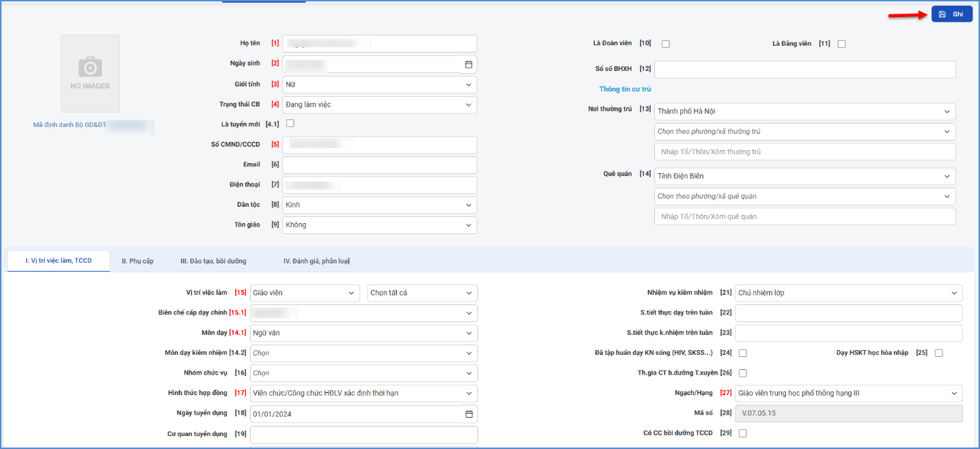Open Vị trí việc làm Giáo viên dropdown
The width and height of the screenshot is (980, 449).
305,293
